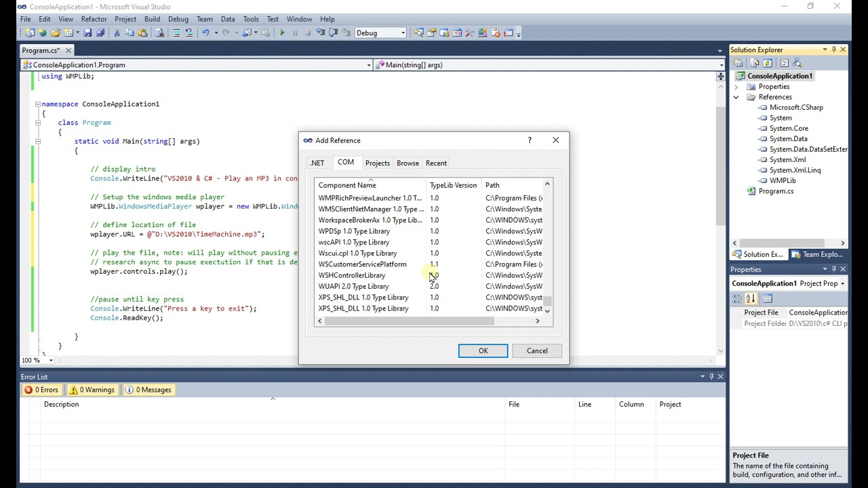Open the Refactor menu
The image size is (868, 488).
click(x=94, y=19)
